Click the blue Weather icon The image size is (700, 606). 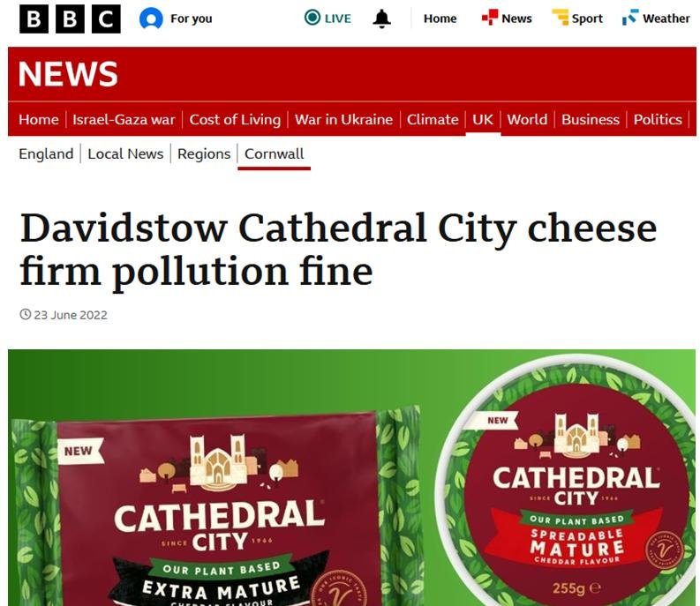[x=630, y=18]
